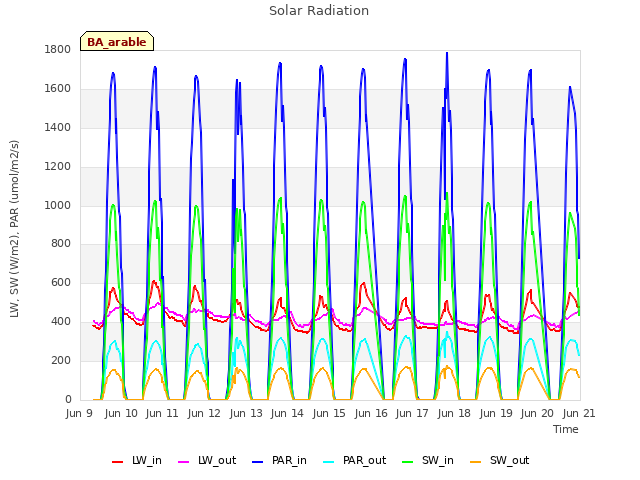Click the 1000 y-axis tick label

58,205
